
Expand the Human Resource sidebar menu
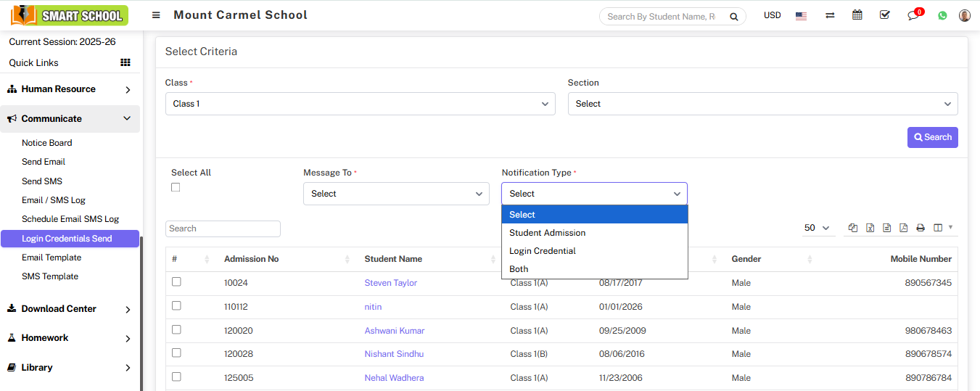pyautogui.click(x=70, y=89)
